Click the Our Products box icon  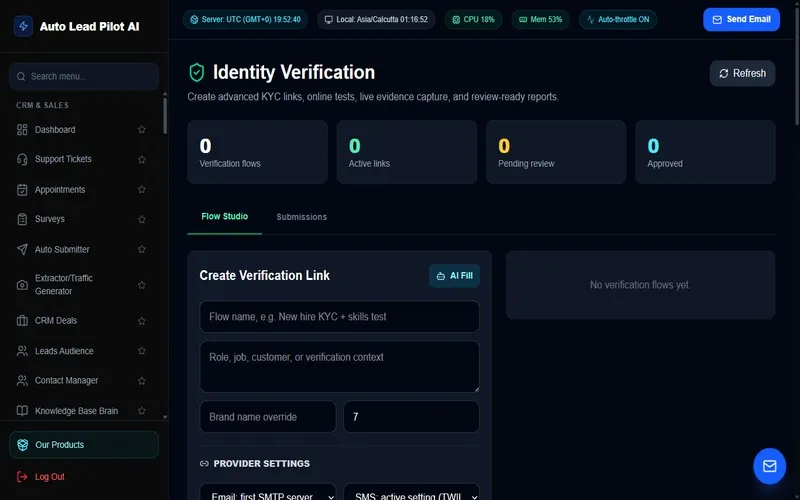coord(22,444)
